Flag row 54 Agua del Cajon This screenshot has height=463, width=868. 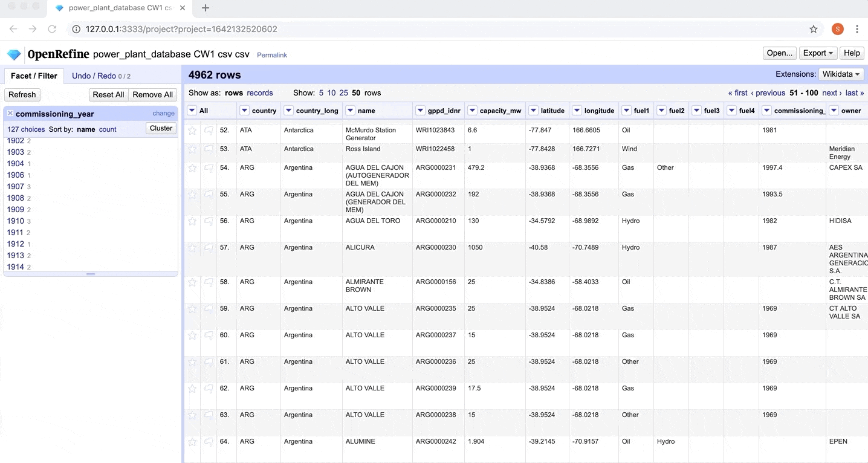click(209, 168)
